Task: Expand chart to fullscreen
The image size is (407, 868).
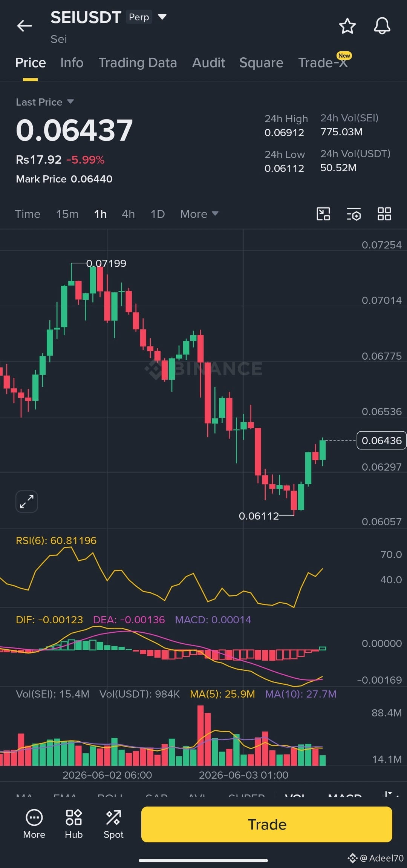Action: (x=26, y=501)
